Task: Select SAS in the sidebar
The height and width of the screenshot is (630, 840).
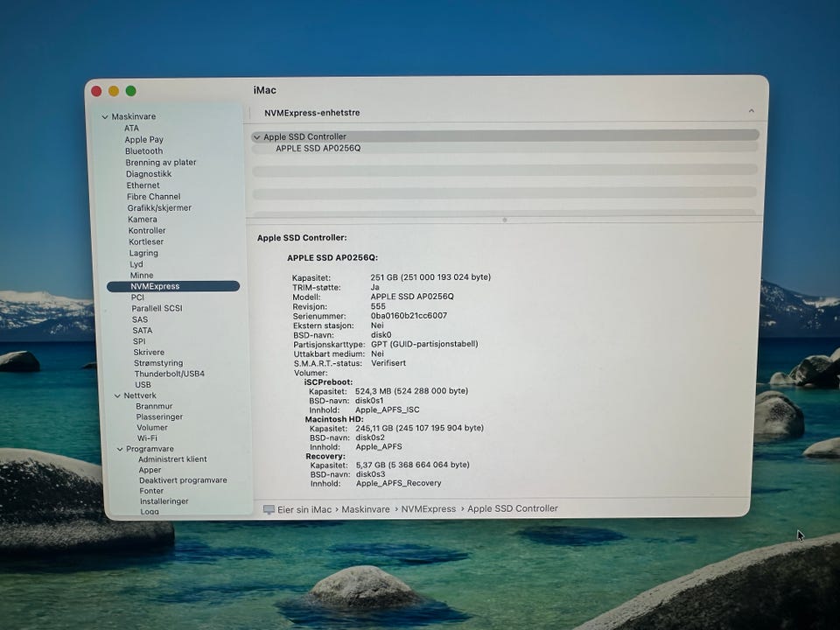Action: click(x=139, y=320)
